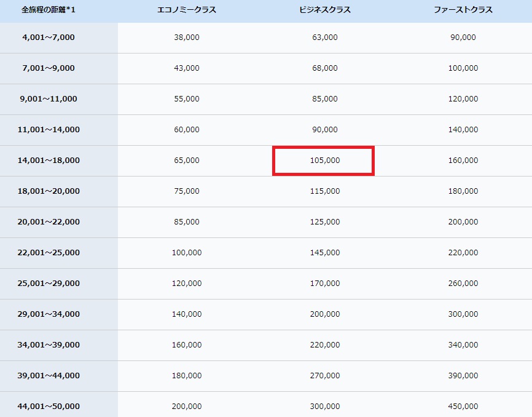Click the 270,000 business class value
The image size is (532, 417).
(325, 376)
